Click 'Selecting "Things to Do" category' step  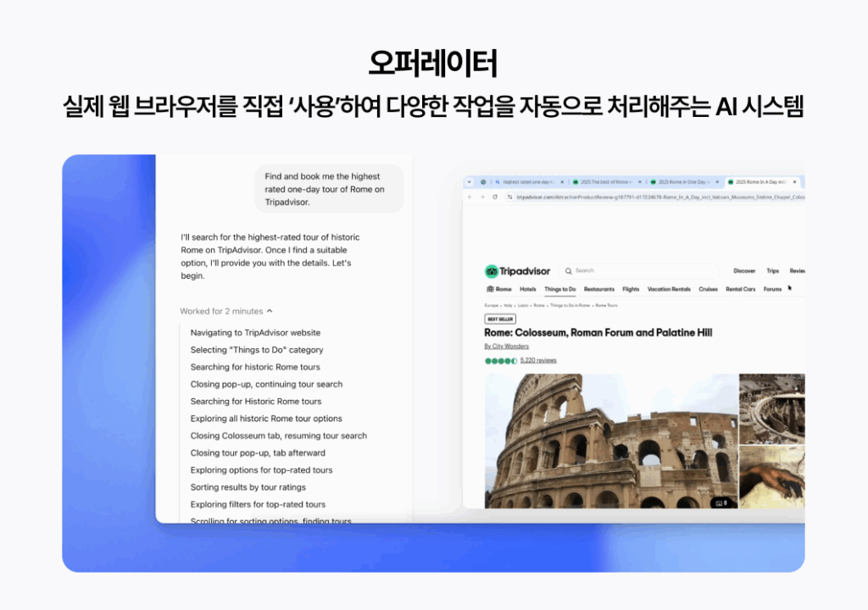click(257, 350)
